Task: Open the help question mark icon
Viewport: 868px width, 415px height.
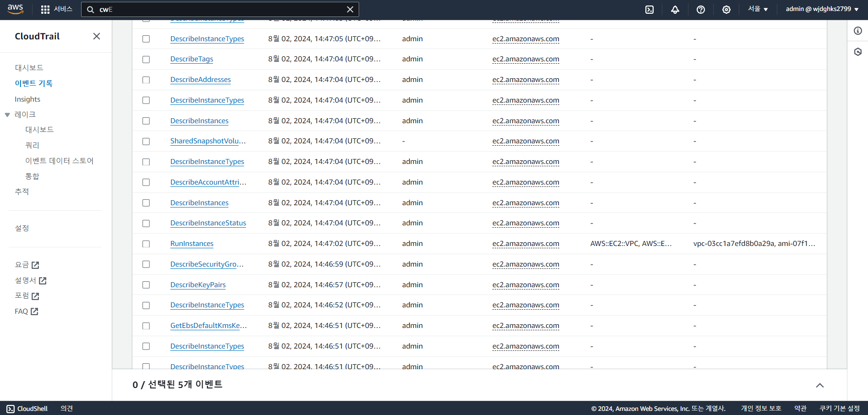Action: 701,9
